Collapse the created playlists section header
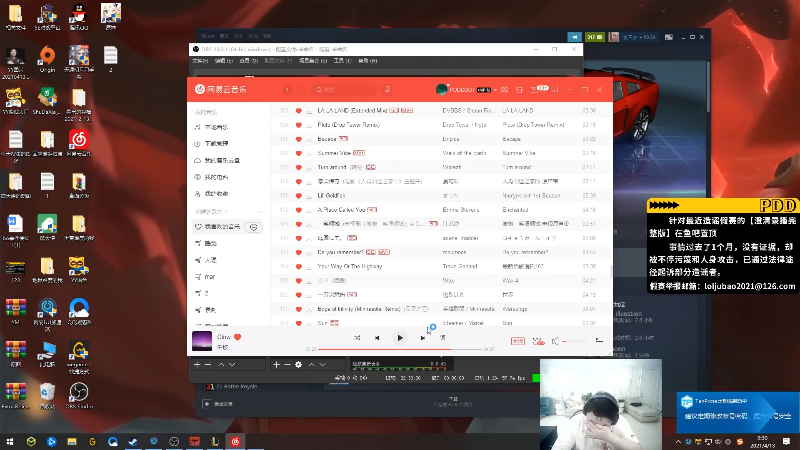 [211, 211]
